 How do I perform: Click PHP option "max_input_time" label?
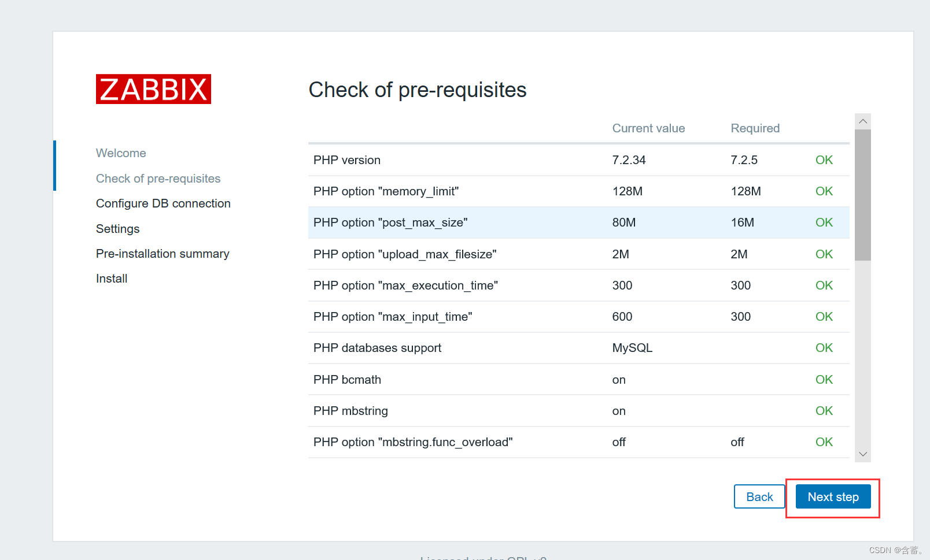pos(393,317)
